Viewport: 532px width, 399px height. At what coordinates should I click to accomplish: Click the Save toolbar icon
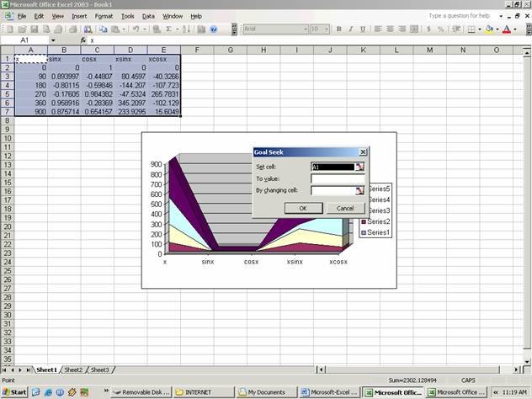[x=34, y=29]
